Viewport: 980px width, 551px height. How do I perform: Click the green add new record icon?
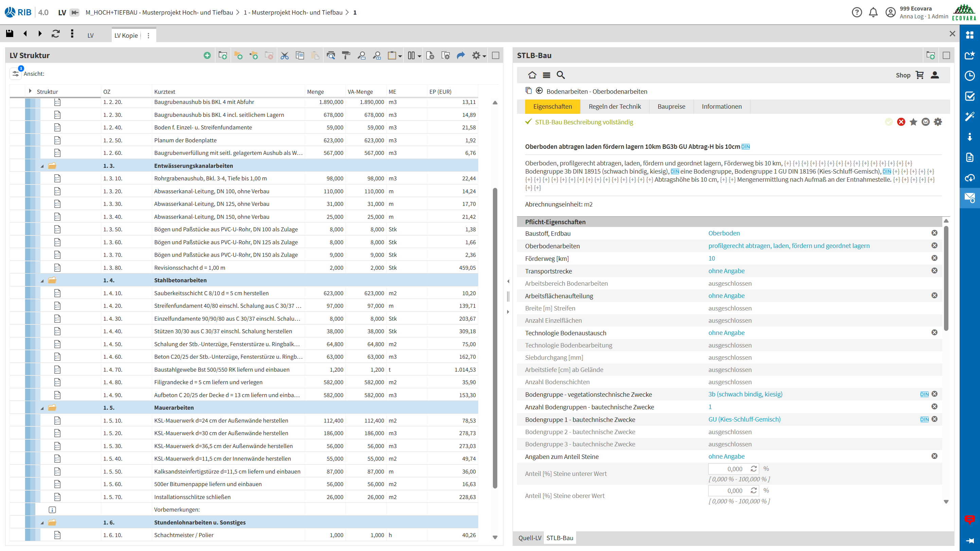click(207, 56)
